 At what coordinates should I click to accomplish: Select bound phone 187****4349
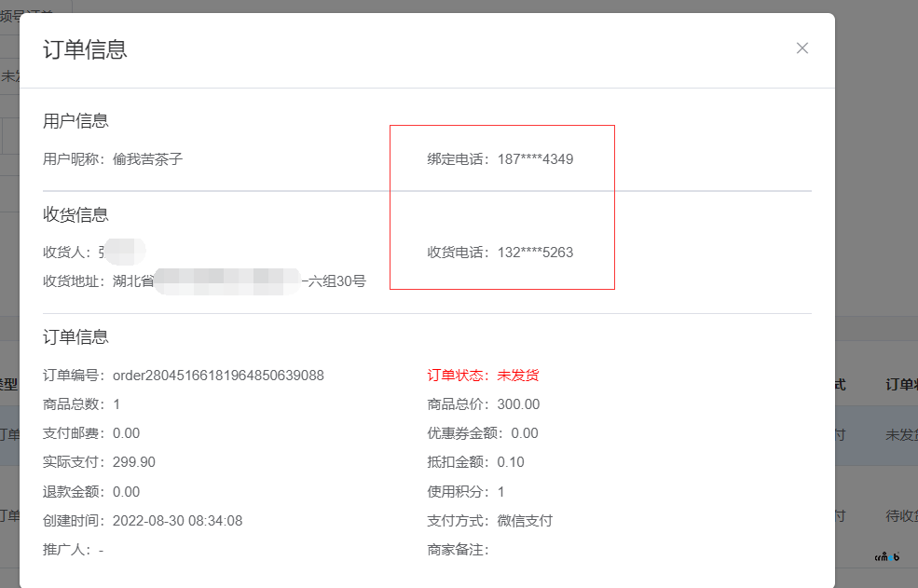[535, 159]
